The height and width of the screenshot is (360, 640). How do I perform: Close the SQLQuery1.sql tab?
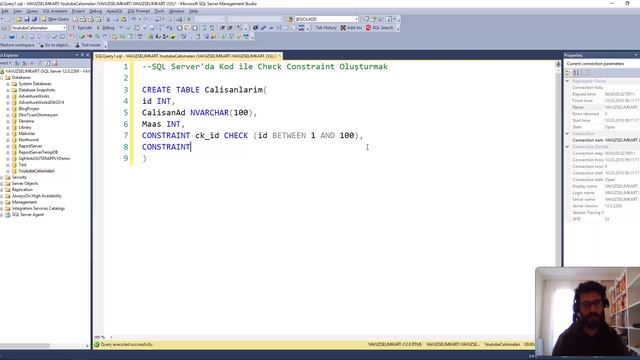tap(279, 56)
